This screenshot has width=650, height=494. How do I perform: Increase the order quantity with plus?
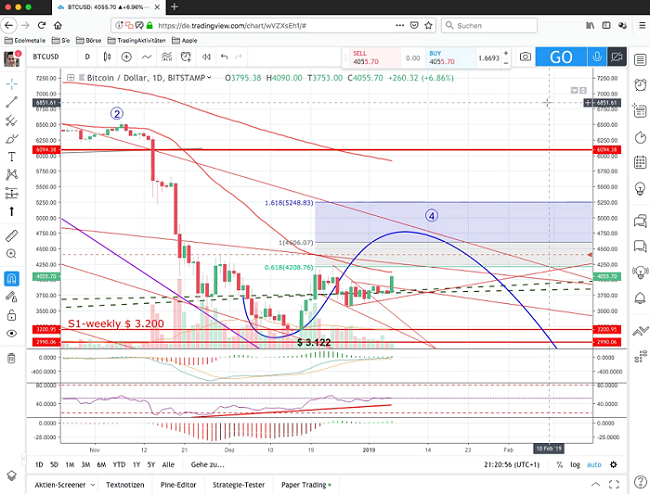[x=506, y=53]
